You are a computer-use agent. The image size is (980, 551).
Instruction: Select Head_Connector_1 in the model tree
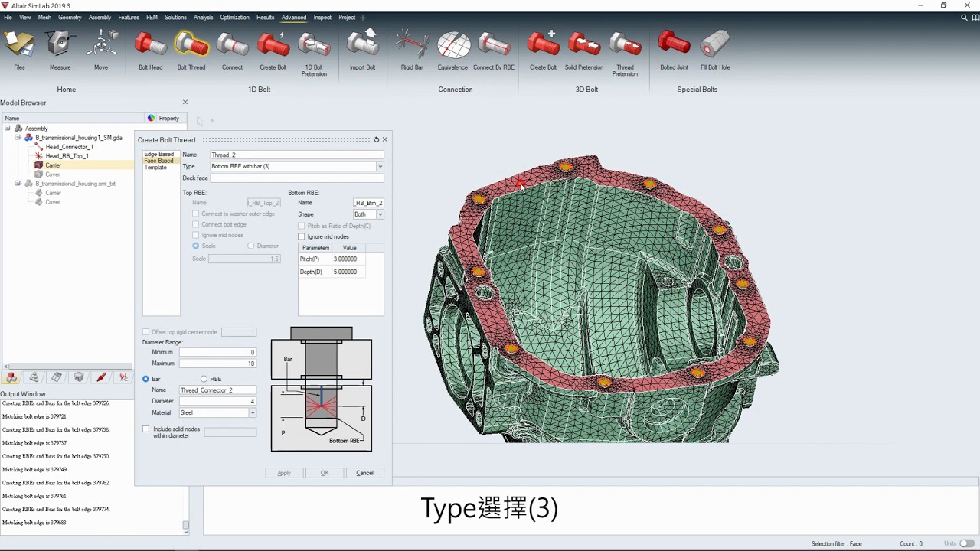(69, 147)
